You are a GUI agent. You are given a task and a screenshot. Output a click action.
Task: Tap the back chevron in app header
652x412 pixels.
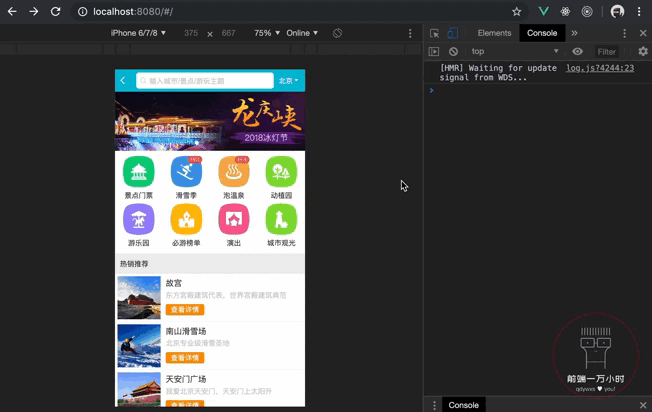123,80
